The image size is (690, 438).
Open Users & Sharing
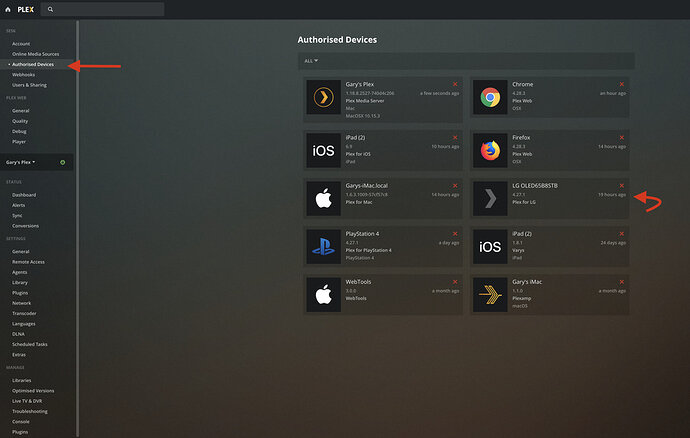[x=29, y=85]
